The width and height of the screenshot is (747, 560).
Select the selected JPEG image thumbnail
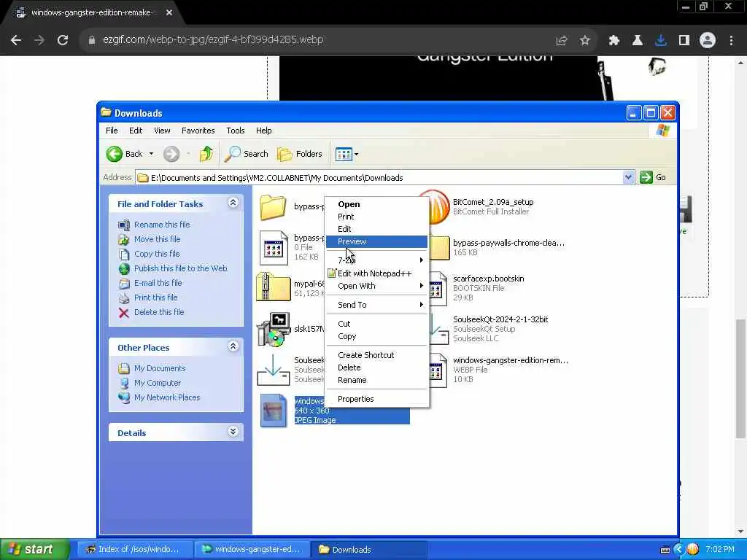pyautogui.click(x=274, y=410)
